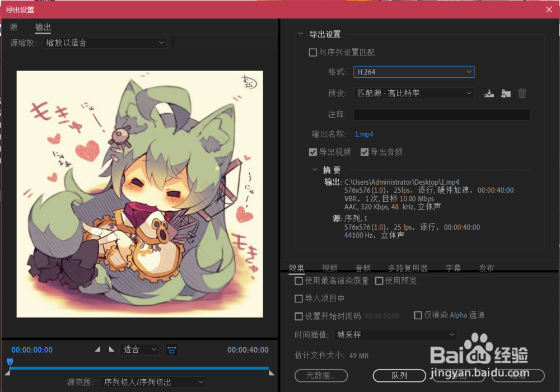Collapse the 摘要 summary section
The image size is (560, 392).
[315, 170]
